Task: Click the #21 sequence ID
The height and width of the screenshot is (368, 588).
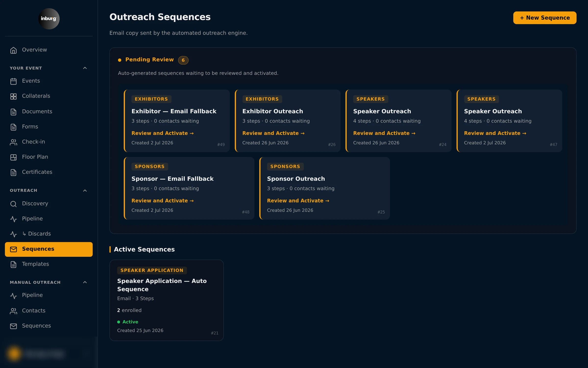Action: tap(214, 333)
